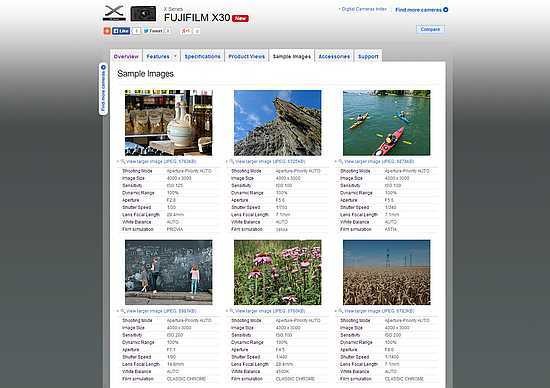
Task: Click CLASSIC CHROME value under chalkboard photo
Action: tap(186, 379)
